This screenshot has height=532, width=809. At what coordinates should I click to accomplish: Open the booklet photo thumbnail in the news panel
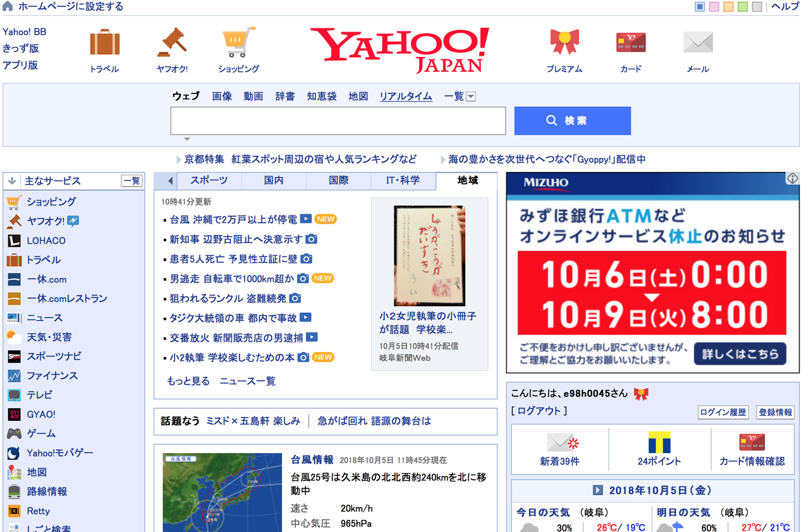(x=429, y=255)
